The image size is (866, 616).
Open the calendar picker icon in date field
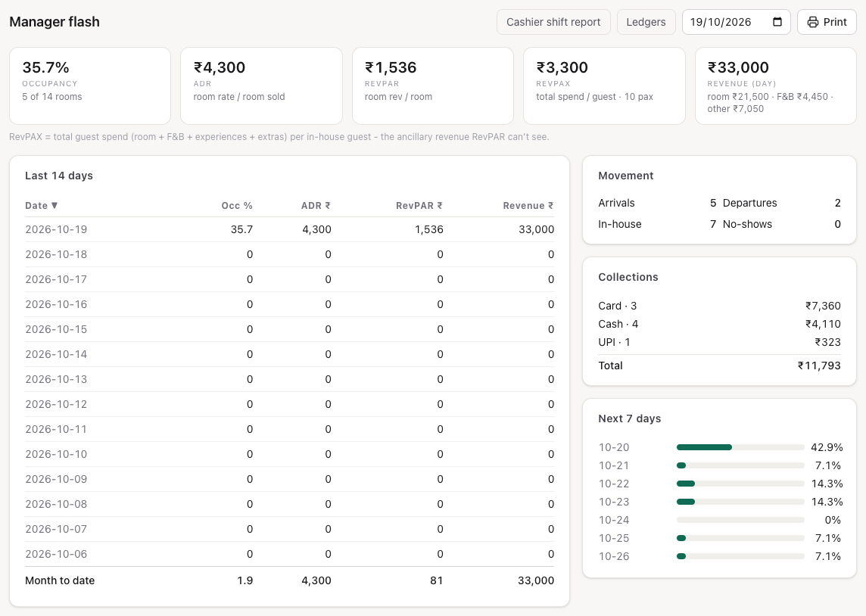[x=777, y=22]
